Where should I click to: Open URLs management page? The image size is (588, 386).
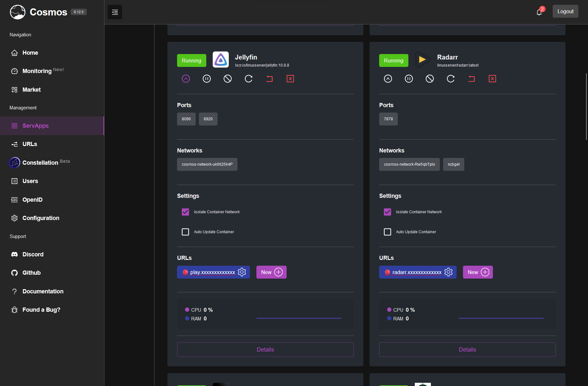[x=52, y=144]
